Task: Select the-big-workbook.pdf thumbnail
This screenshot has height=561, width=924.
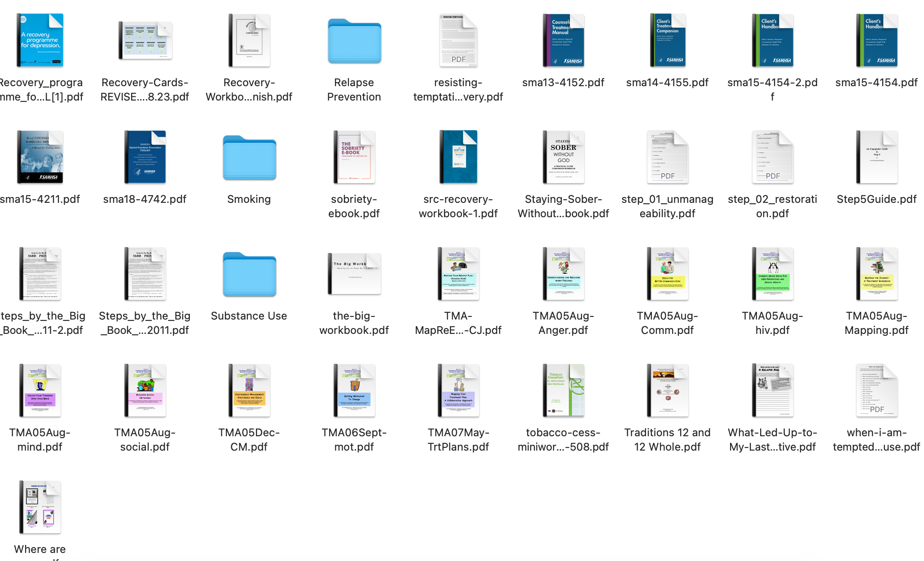Action: [354, 273]
